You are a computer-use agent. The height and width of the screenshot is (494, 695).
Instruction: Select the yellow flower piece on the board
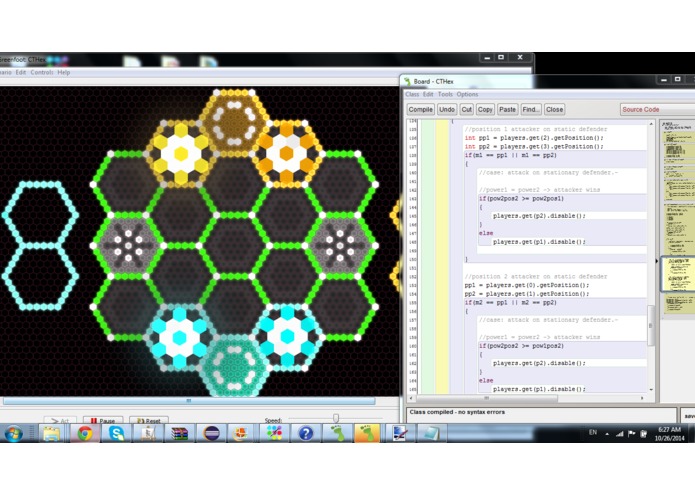[x=180, y=153]
